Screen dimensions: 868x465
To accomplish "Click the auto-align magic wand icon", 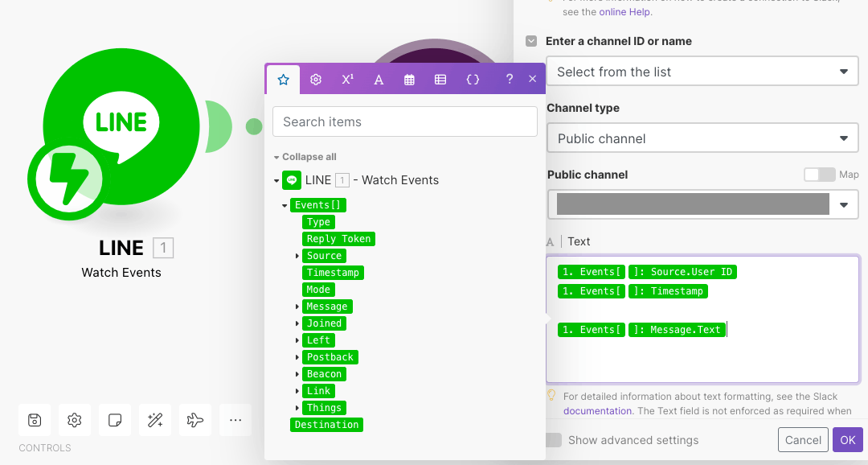I will [x=155, y=420].
